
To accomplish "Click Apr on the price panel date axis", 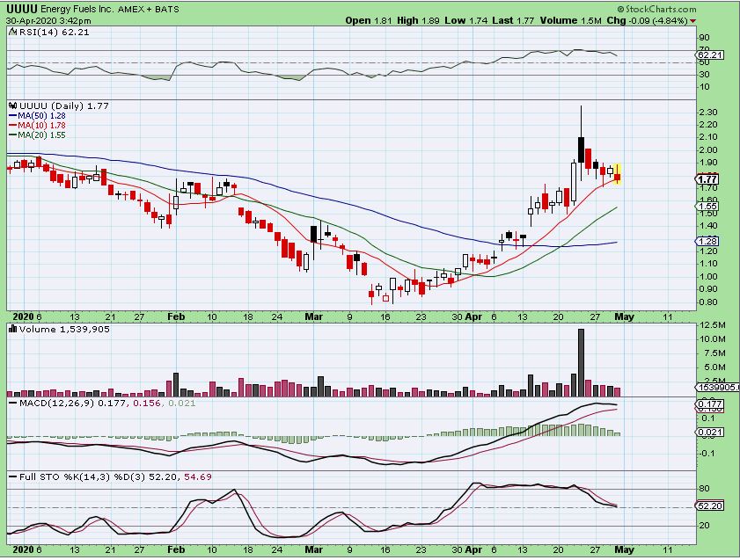I will pos(473,316).
